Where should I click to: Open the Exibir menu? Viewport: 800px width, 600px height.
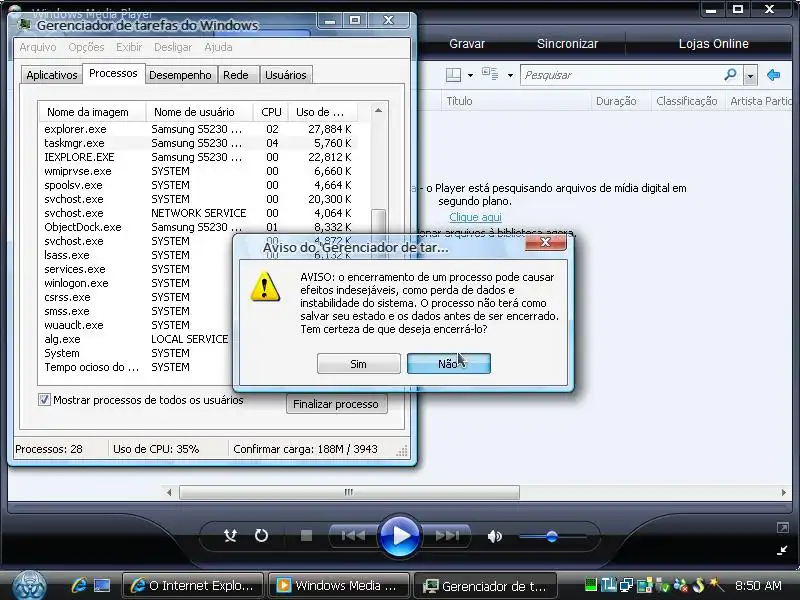coord(129,47)
